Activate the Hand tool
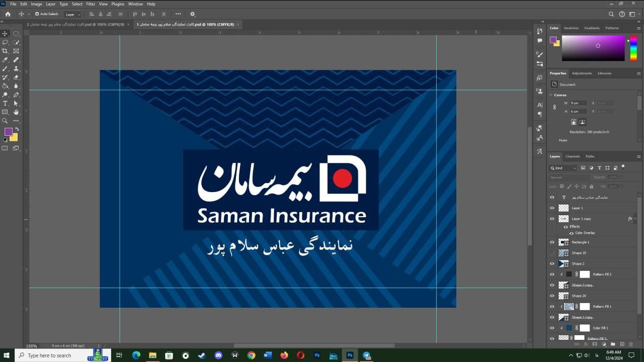 pos(16,112)
